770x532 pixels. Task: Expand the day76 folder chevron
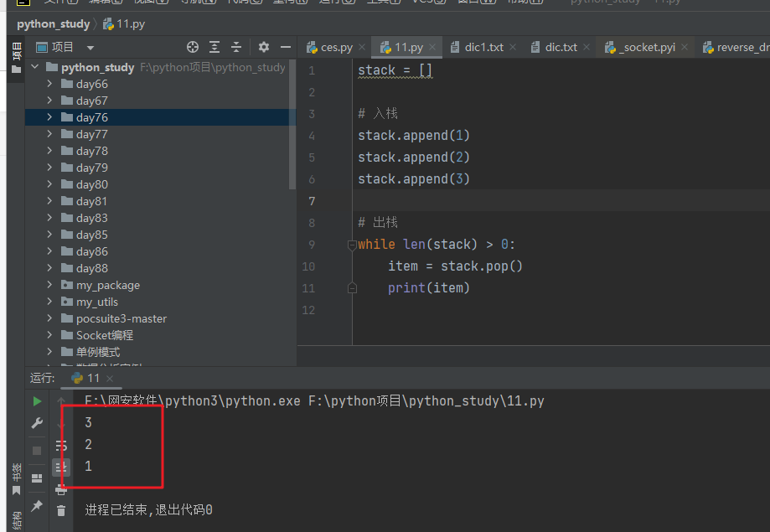click(x=49, y=117)
